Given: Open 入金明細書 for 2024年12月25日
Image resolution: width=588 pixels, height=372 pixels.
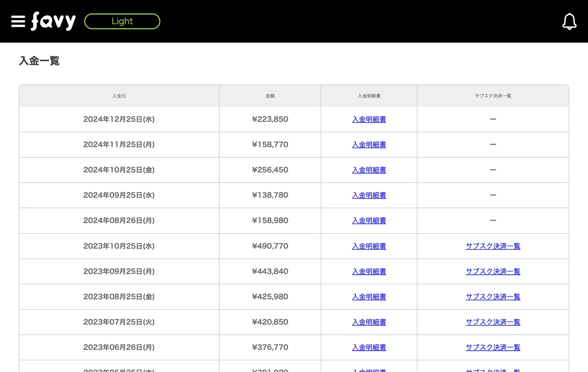Looking at the screenshot, I should click(x=369, y=119).
